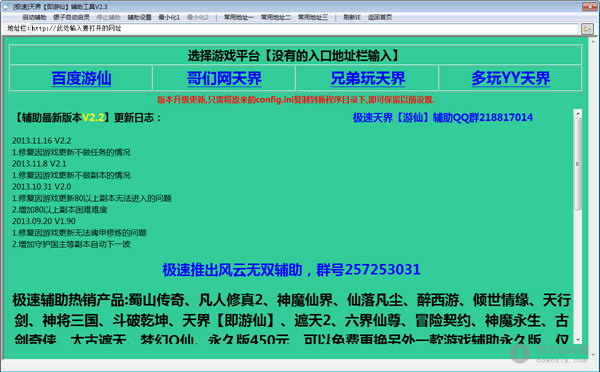Viewport: 600px width, 372px height.
Task: Open 常用地址一 in the menu bar
Action: [238, 17]
